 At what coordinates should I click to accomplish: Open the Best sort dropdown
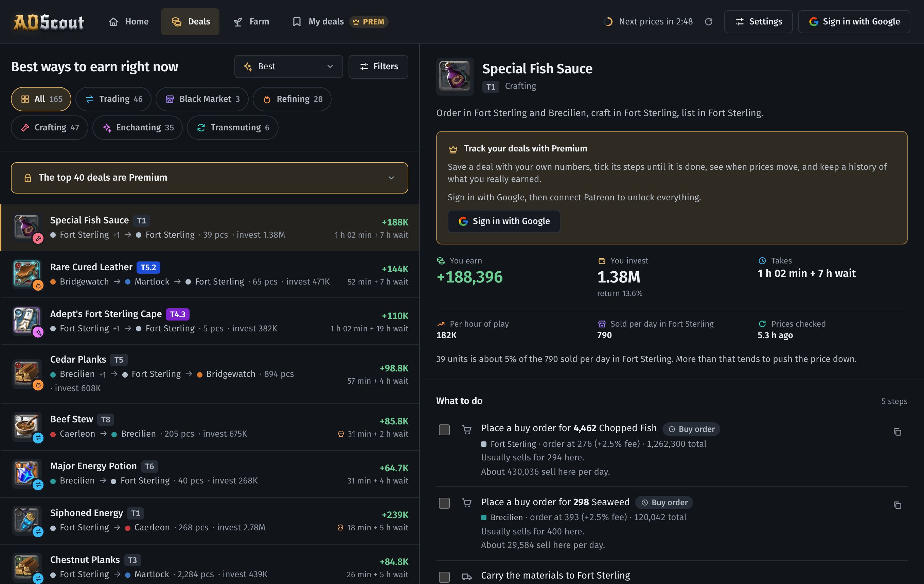coord(288,67)
